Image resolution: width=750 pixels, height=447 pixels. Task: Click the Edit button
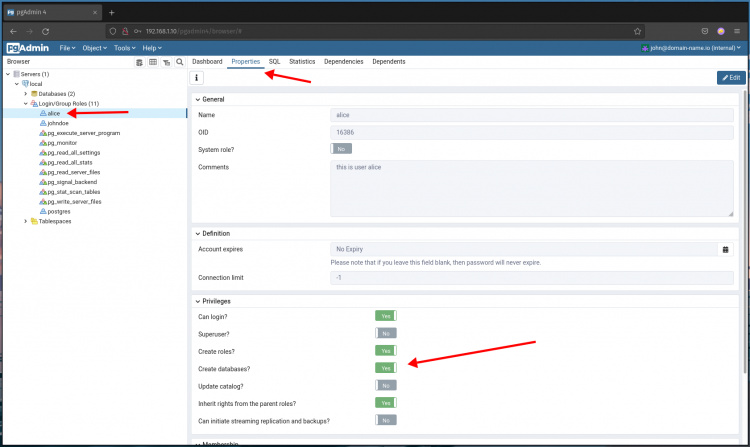click(x=731, y=78)
